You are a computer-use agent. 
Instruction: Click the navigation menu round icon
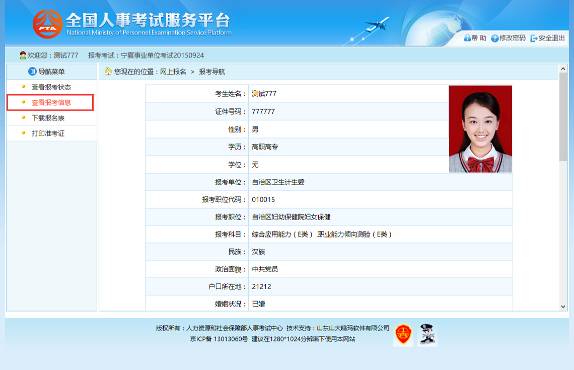[32, 71]
